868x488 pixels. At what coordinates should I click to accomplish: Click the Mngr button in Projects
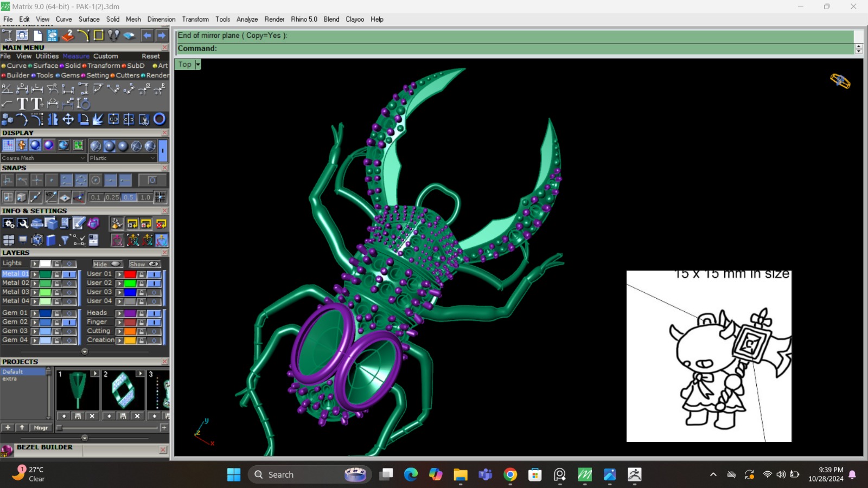pos(41,428)
